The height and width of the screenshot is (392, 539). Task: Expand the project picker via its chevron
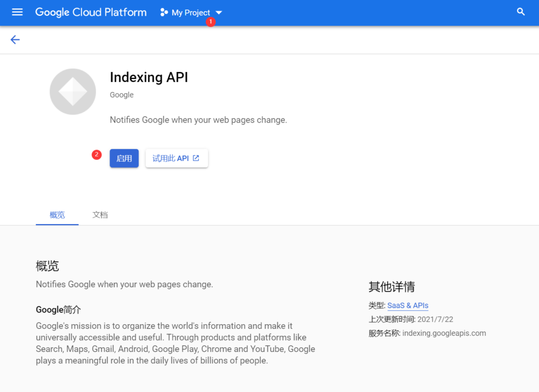click(x=218, y=12)
